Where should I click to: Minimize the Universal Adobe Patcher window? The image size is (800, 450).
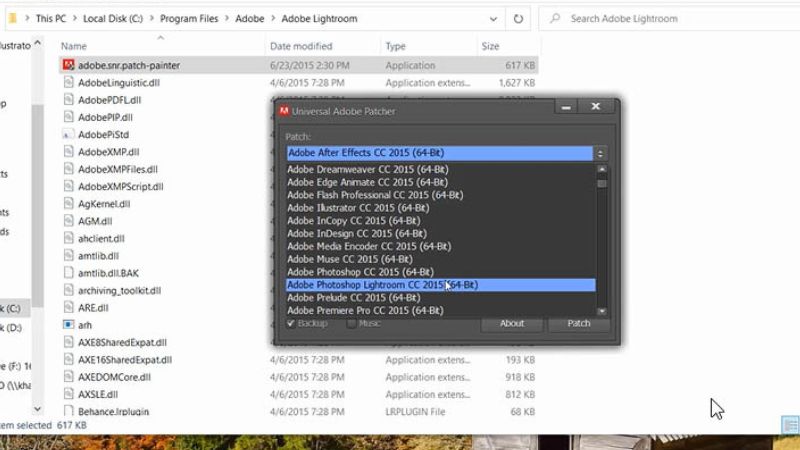point(566,107)
